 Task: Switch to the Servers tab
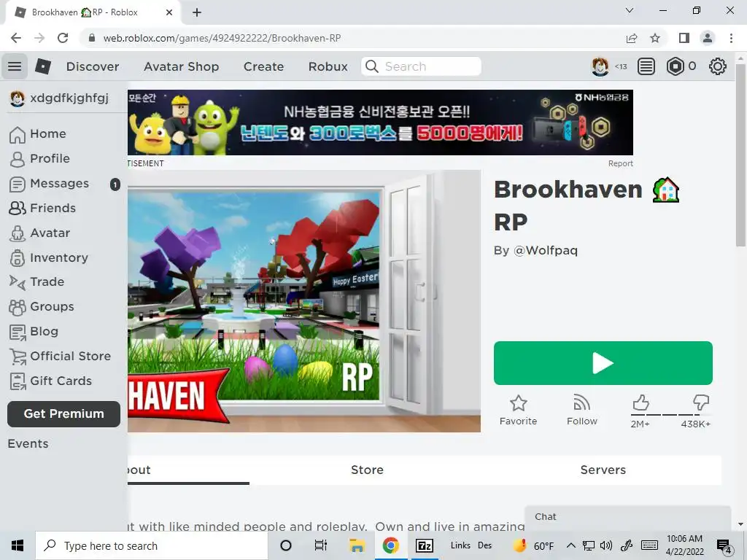pos(603,470)
